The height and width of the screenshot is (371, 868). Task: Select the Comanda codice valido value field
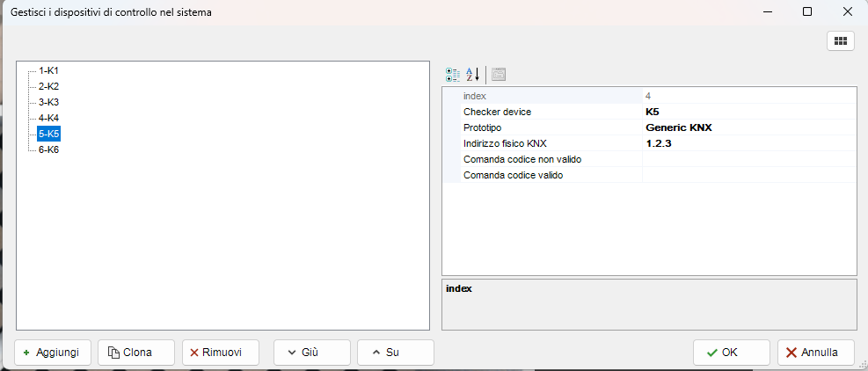(748, 175)
